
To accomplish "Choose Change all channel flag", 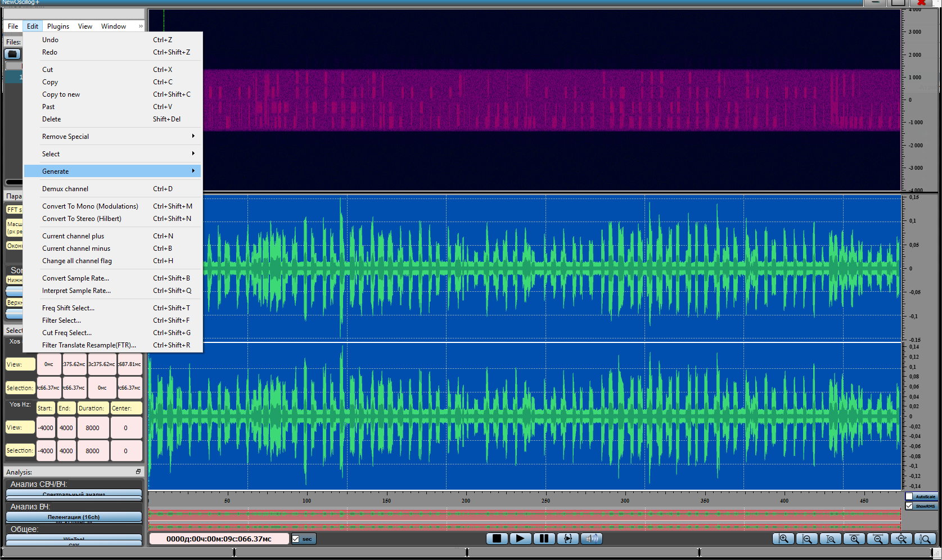I will (x=113, y=261).
